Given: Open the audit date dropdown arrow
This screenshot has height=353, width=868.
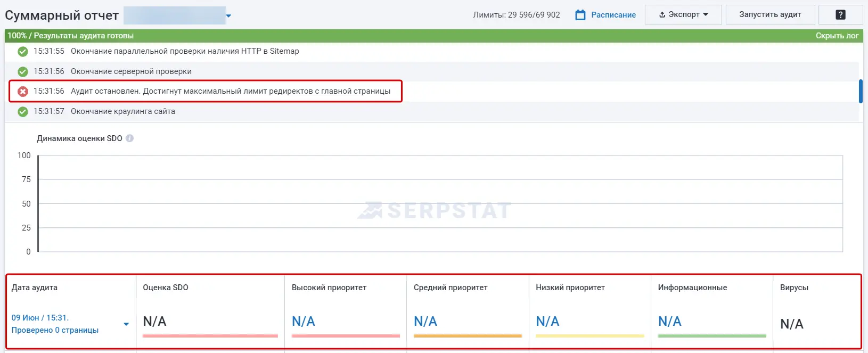Looking at the screenshot, I should click(126, 324).
